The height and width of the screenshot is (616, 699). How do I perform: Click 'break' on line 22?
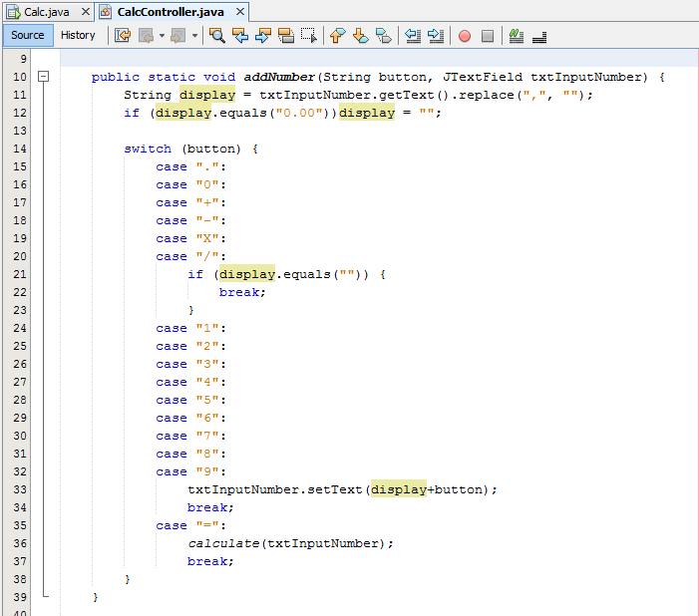point(239,292)
